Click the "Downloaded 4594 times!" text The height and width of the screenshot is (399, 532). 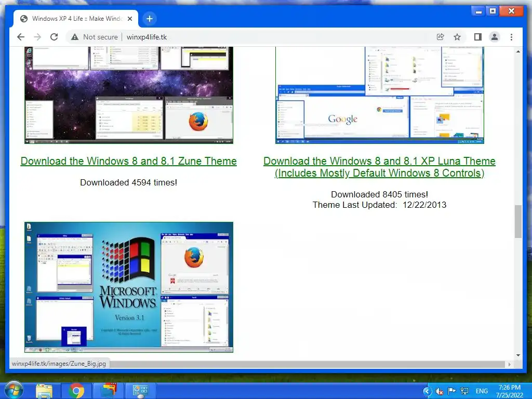129,182
